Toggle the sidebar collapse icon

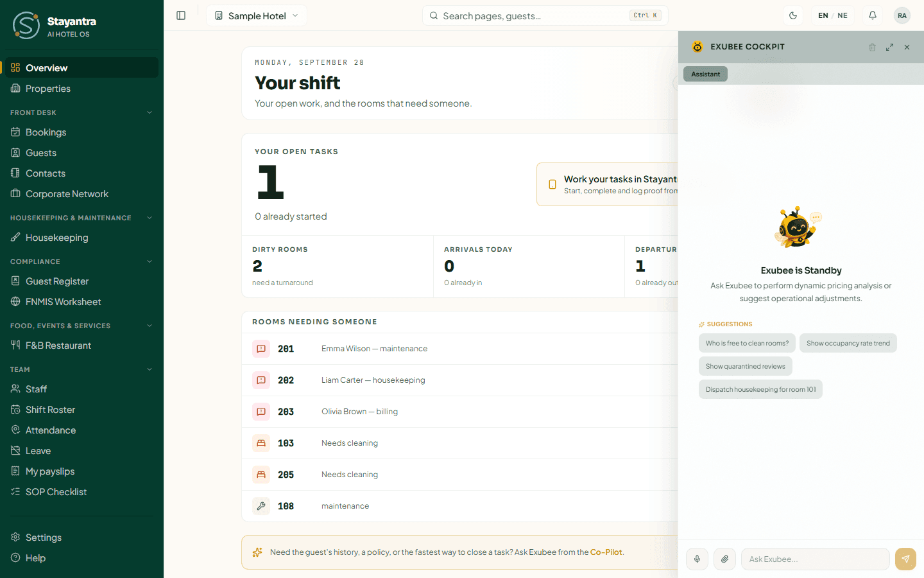[x=181, y=15]
